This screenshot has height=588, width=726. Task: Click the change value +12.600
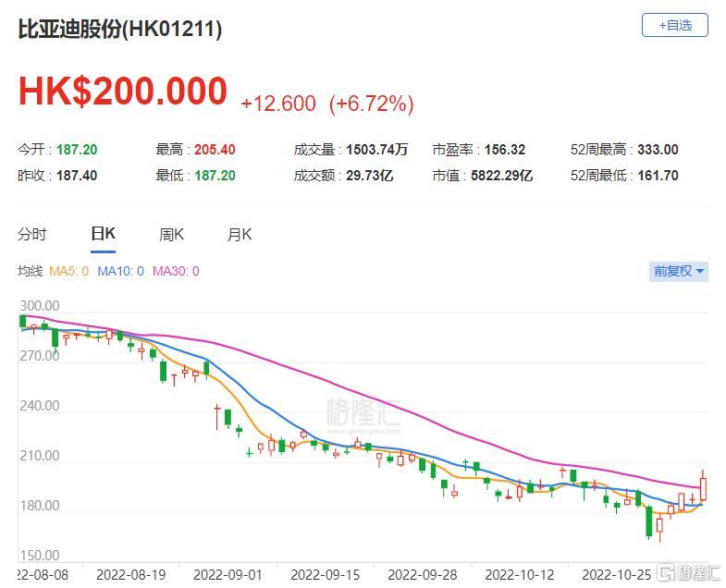[278, 104]
